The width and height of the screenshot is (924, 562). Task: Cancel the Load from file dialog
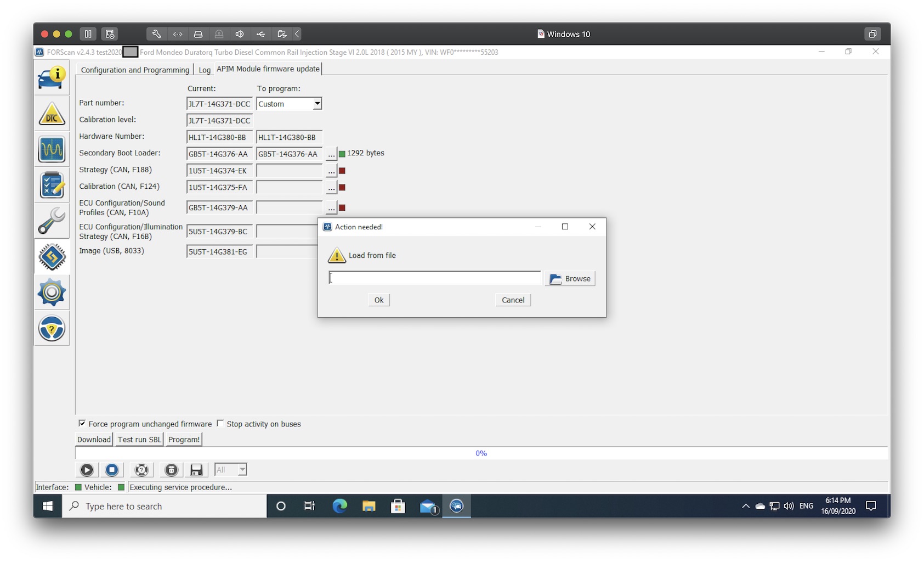pos(513,300)
